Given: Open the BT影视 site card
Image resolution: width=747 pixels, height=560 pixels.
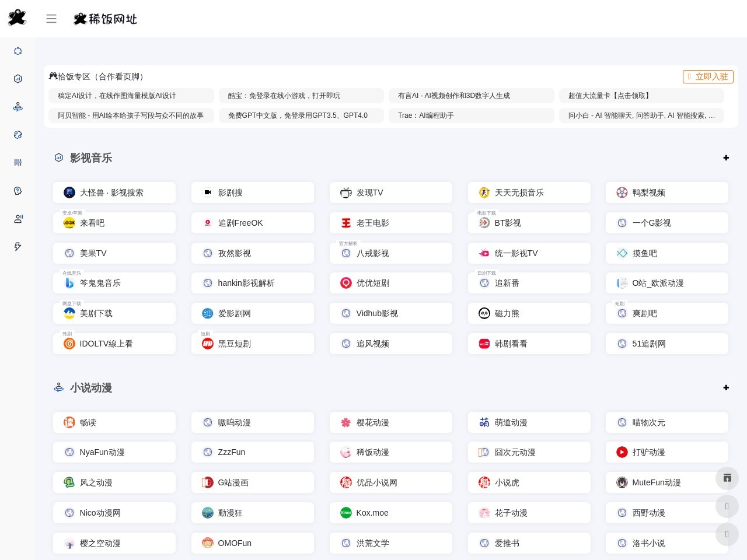Looking at the screenshot, I should pyautogui.click(x=529, y=223).
